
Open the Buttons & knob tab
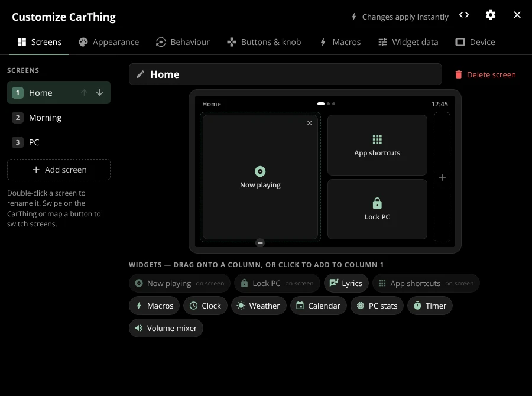click(x=264, y=42)
